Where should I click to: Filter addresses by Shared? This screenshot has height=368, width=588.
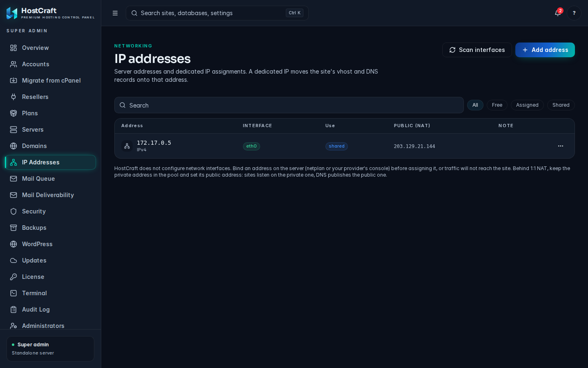(x=561, y=105)
